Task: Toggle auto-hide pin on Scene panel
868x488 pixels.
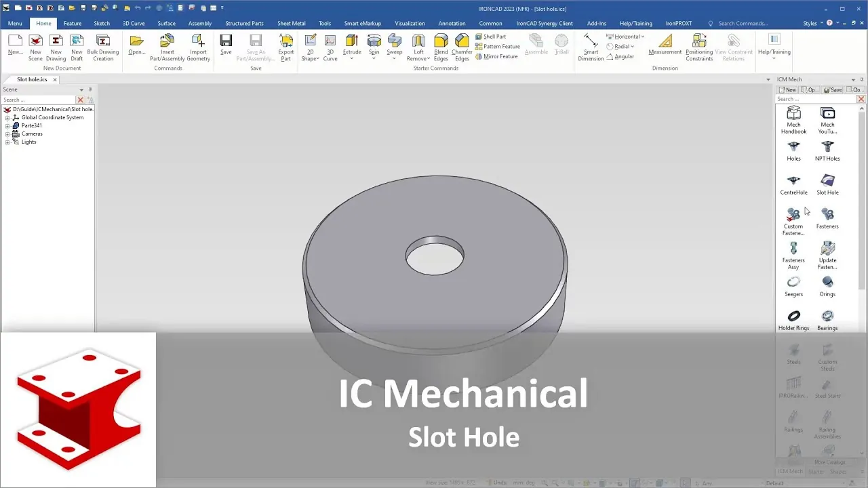Action: (90, 89)
